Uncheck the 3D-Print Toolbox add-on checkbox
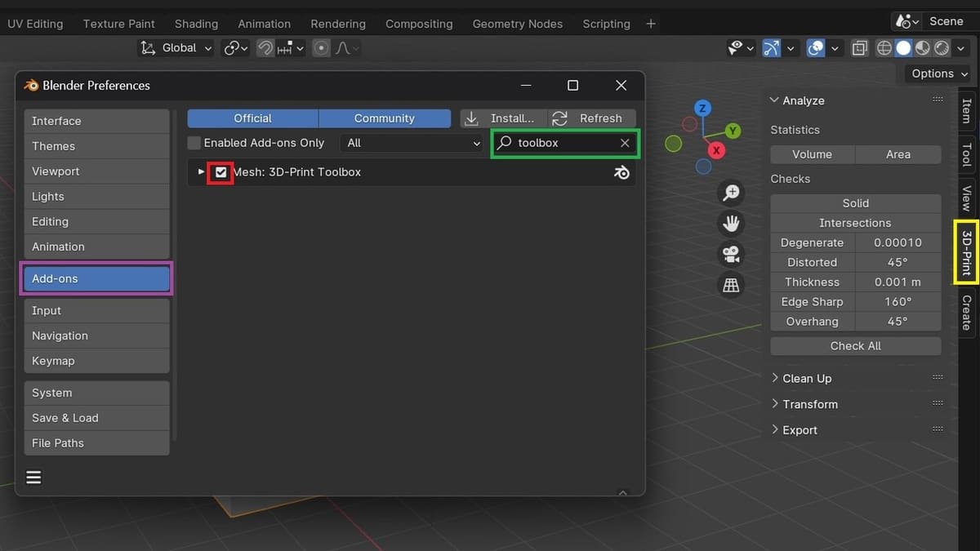Screen dimensions: 980x551 220,172
